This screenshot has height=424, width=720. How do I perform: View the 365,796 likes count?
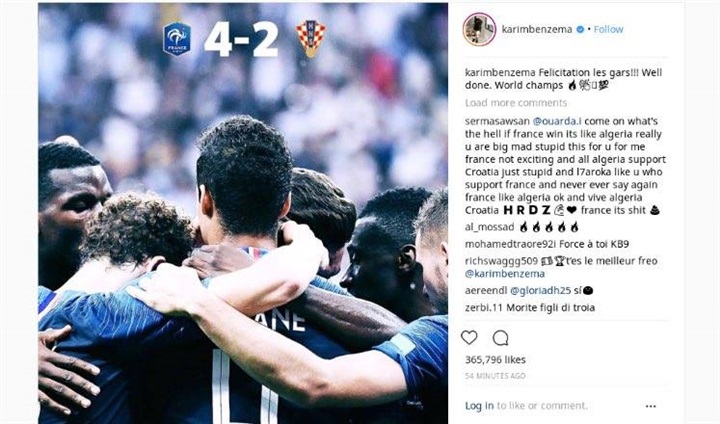(x=495, y=360)
